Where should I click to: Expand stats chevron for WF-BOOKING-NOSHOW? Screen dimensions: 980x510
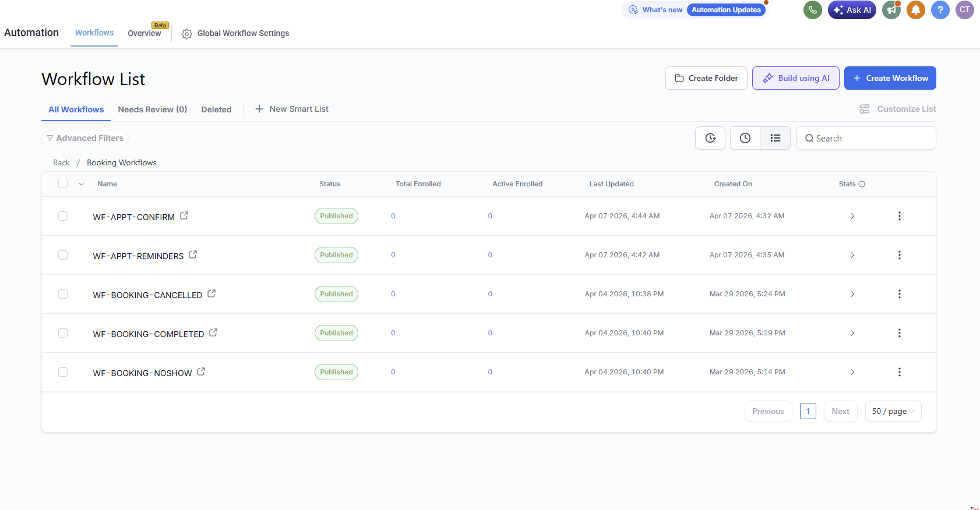(852, 372)
